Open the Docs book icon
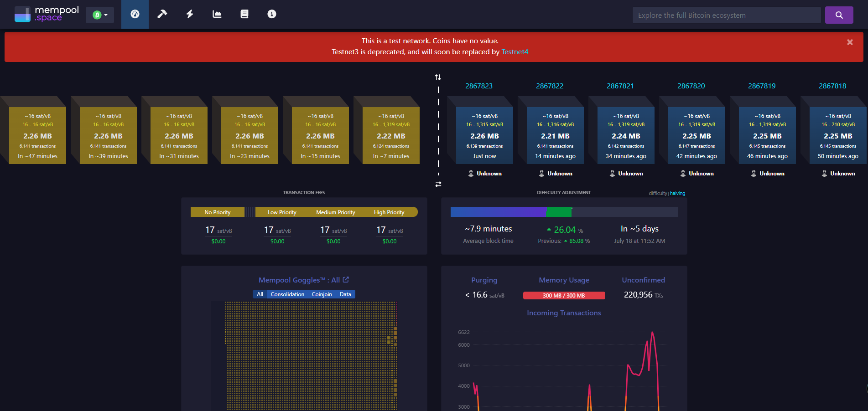 pyautogui.click(x=244, y=14)
